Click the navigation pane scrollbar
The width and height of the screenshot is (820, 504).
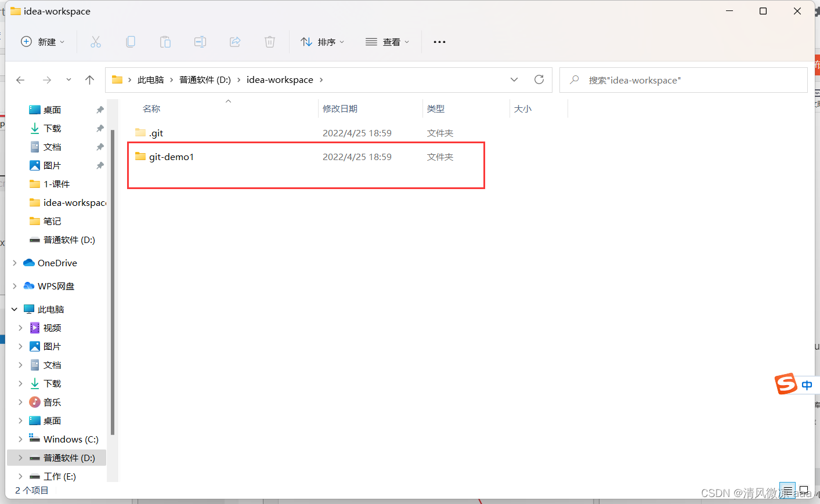113,281
